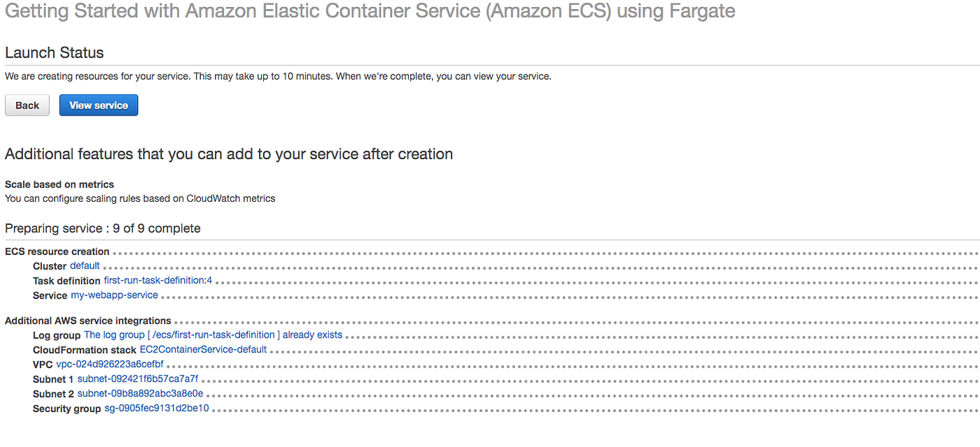Click the Launch Status heading
The width and height of the screenshot is (980, 447).
54,53
